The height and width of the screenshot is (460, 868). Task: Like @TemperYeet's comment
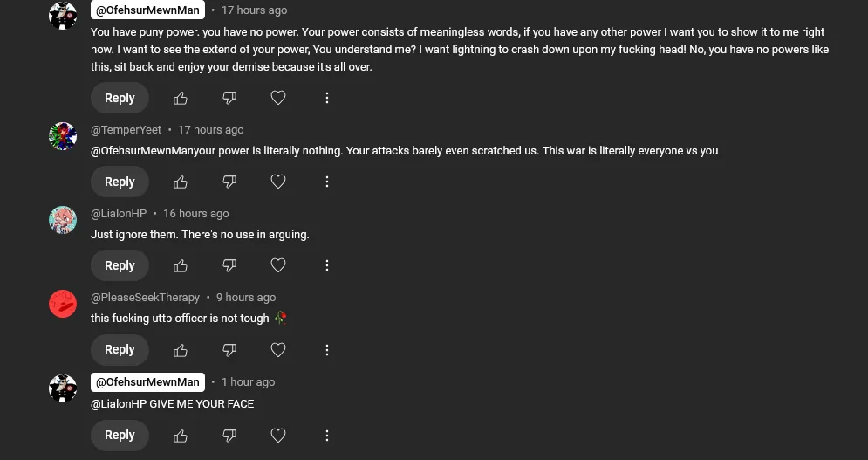[x=181, y=182]
